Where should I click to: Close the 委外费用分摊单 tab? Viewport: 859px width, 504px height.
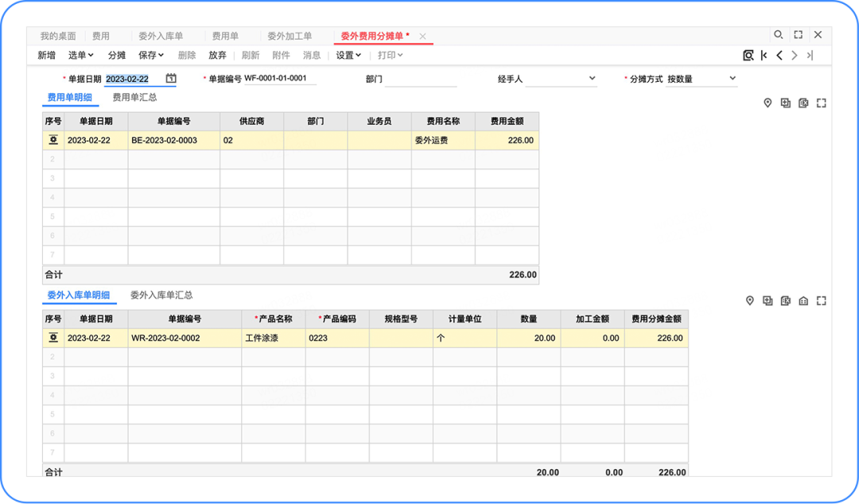[423, 35]
